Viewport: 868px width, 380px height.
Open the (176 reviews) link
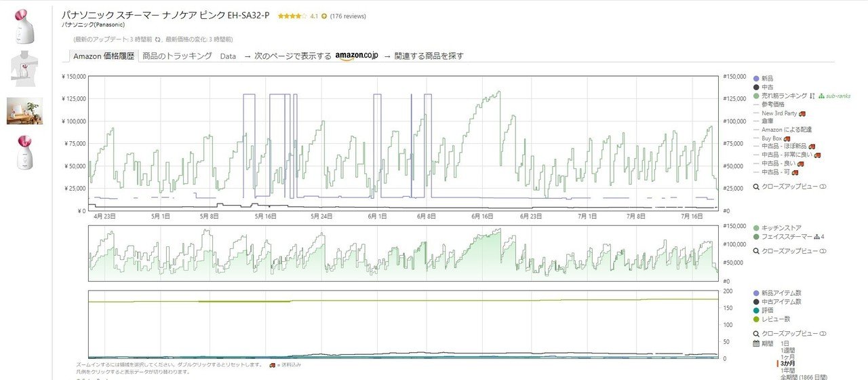349,16
